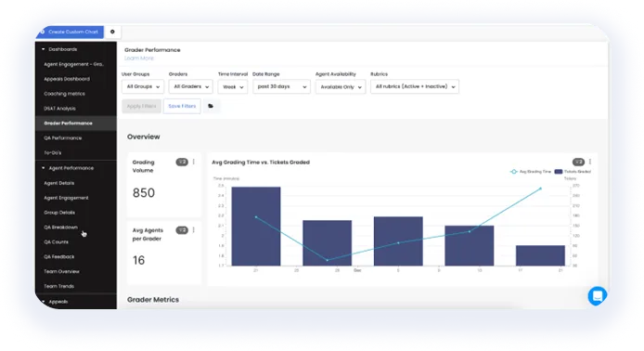Click the shortest bar in the chart
The width and height of the screenshot is (644, 351).
click(x=540, y=255)
